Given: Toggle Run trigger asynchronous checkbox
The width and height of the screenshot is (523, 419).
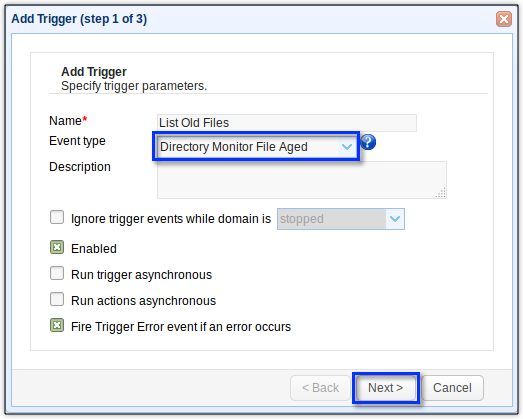Looking at the screenshot, I should coord(57,273).
